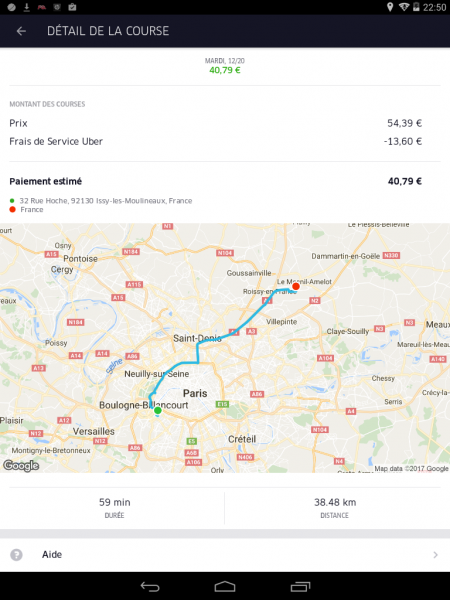Click the Google logo on map

point(21,465)
